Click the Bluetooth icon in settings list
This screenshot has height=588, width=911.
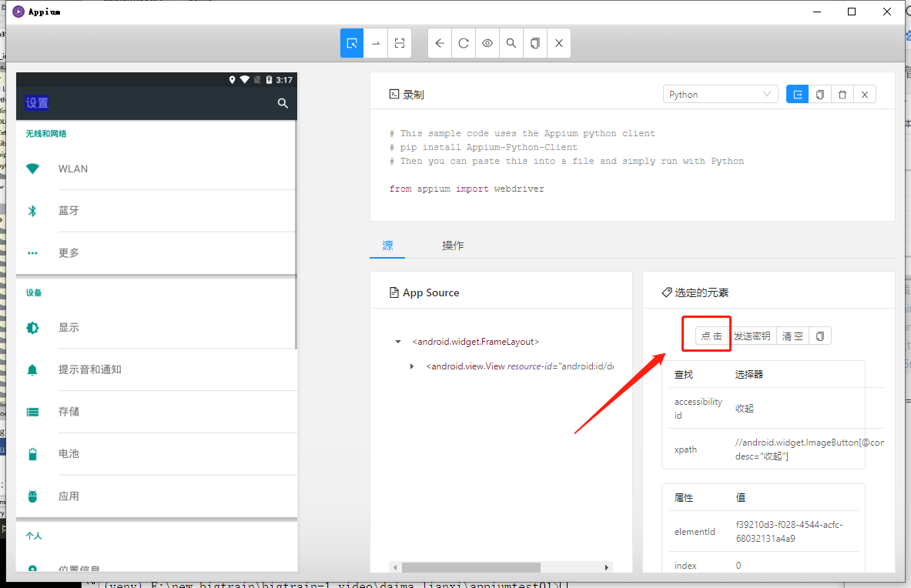click(32, 211)
